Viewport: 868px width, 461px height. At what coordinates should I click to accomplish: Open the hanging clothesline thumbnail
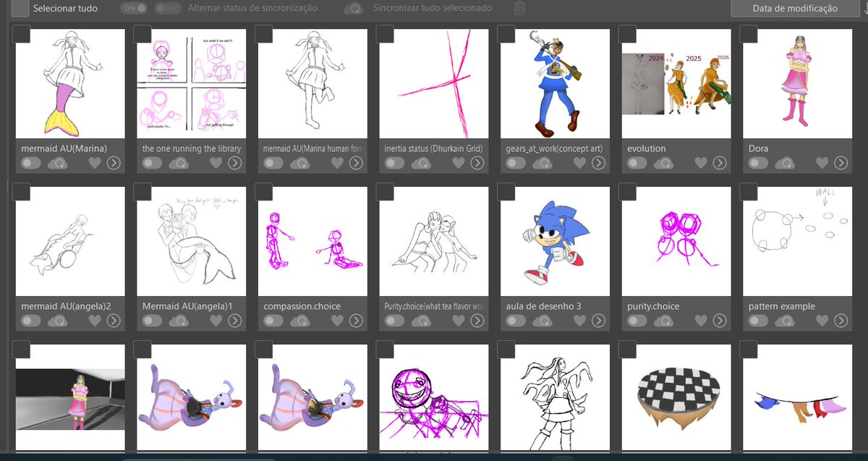pos(797,399)
